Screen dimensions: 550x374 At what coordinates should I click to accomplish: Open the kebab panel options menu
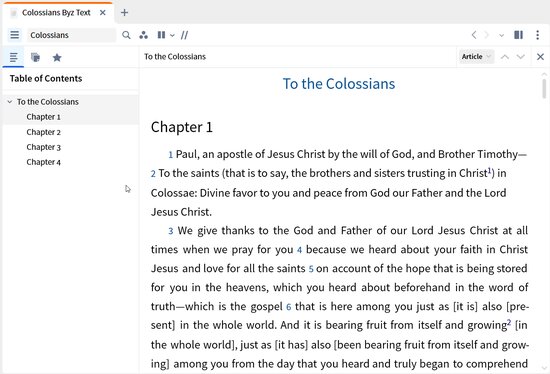537,35
